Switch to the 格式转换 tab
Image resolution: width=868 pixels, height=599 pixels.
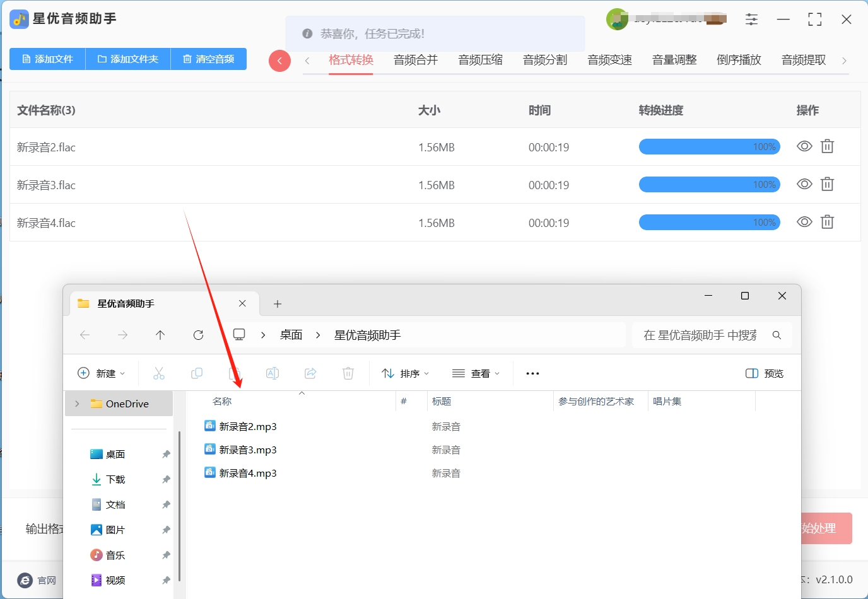click(x=351, y=60)
